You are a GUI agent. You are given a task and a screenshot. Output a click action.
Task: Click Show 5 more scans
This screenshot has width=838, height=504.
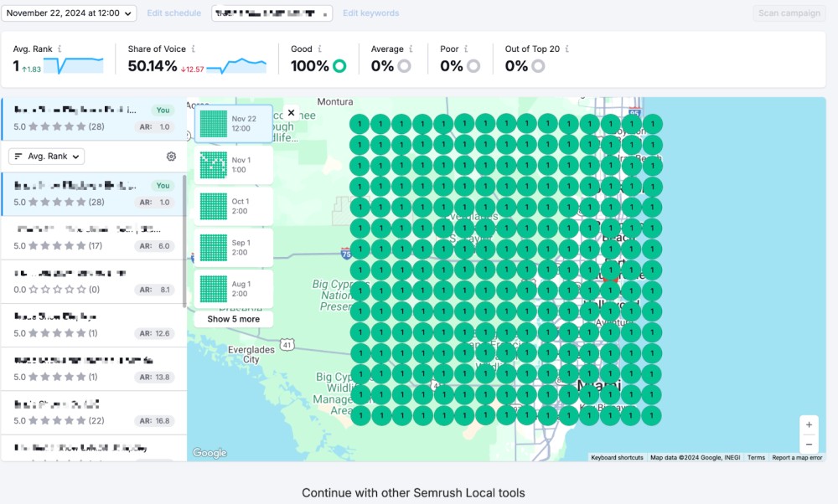coord(234,319)
